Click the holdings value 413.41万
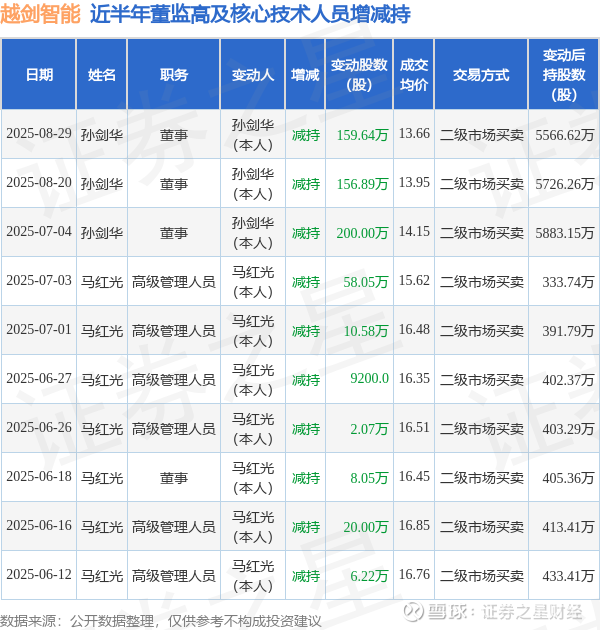Viewport: 600px width, 630px height. click(x=568, y=527)
